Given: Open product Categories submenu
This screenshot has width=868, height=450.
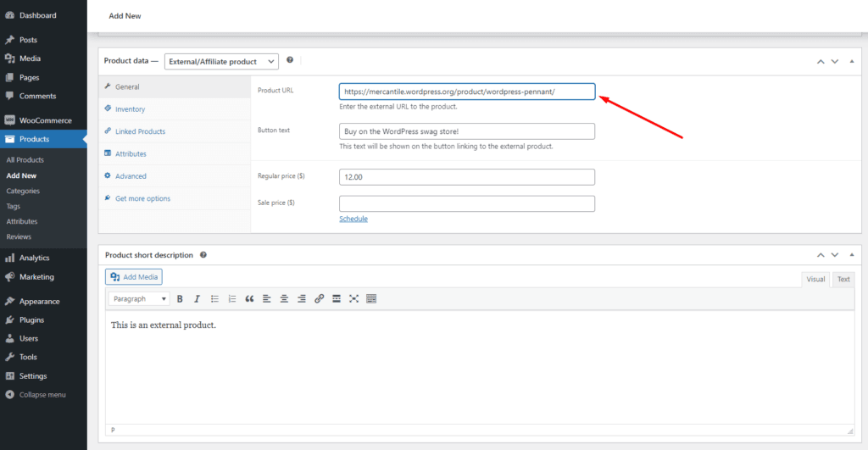Looking at the screenshot, I should tap(23, 191).
